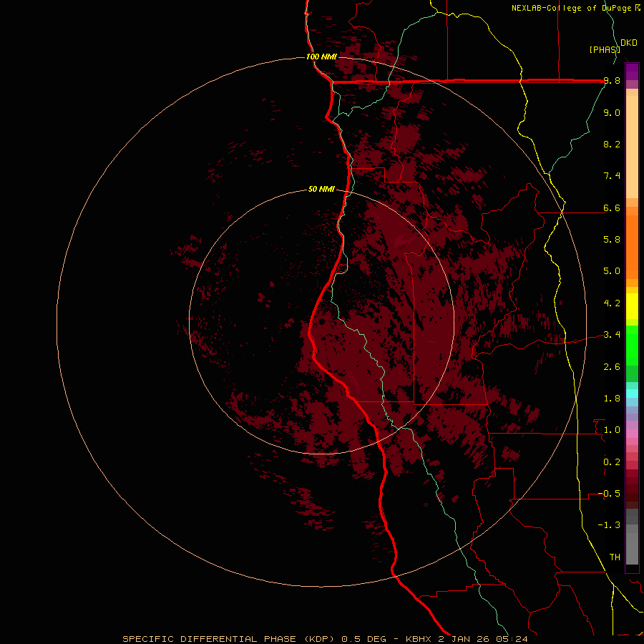Viewport: 644px width, 644px height.
Task: Click the DKD label above color bar
Action: (x=629, y=43)
